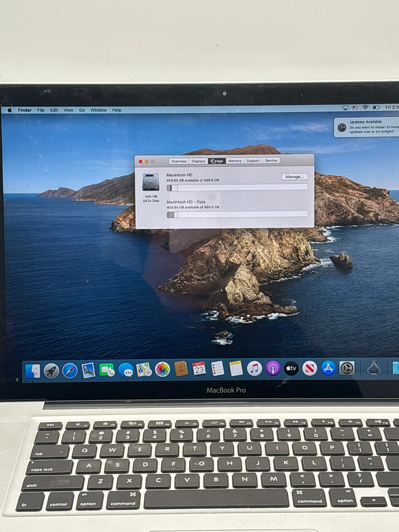Click the Macintosh HD disk icon
The height and width of the screenshot is (532, 399).
pos(151,182)
